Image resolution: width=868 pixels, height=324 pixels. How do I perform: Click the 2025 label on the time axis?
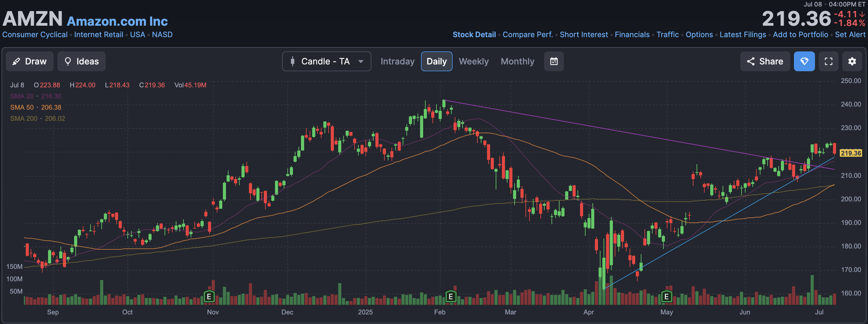coord(365,312)
